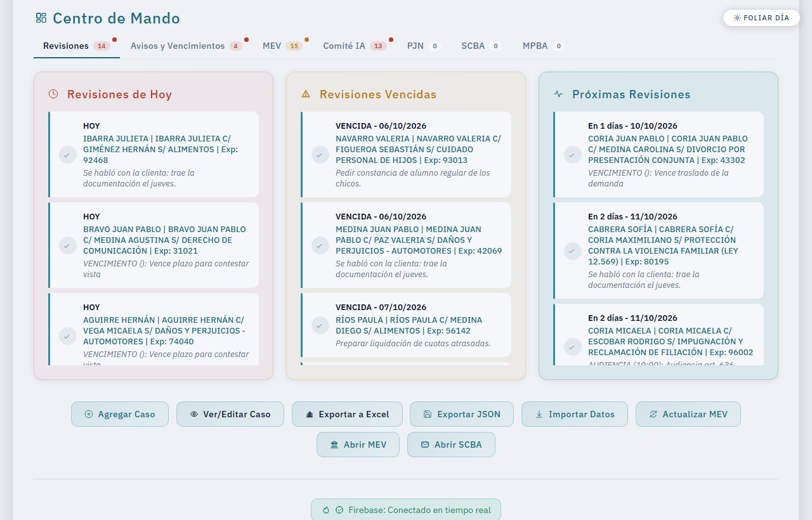812x520 pixels.
Task: Click the 'En 1 días - 10/10/2026' label
Action: coord(633,126)
